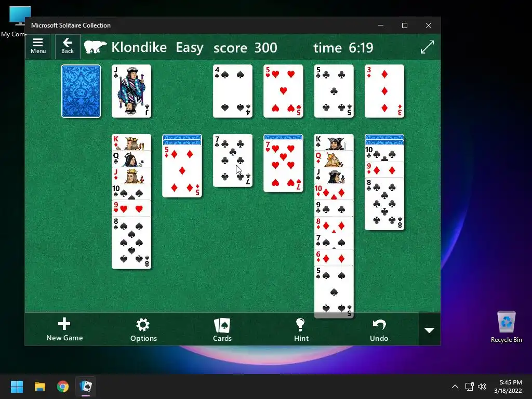Open the Menu hamburger button
This screenshot has height=399, width=532.
point(38,46)
